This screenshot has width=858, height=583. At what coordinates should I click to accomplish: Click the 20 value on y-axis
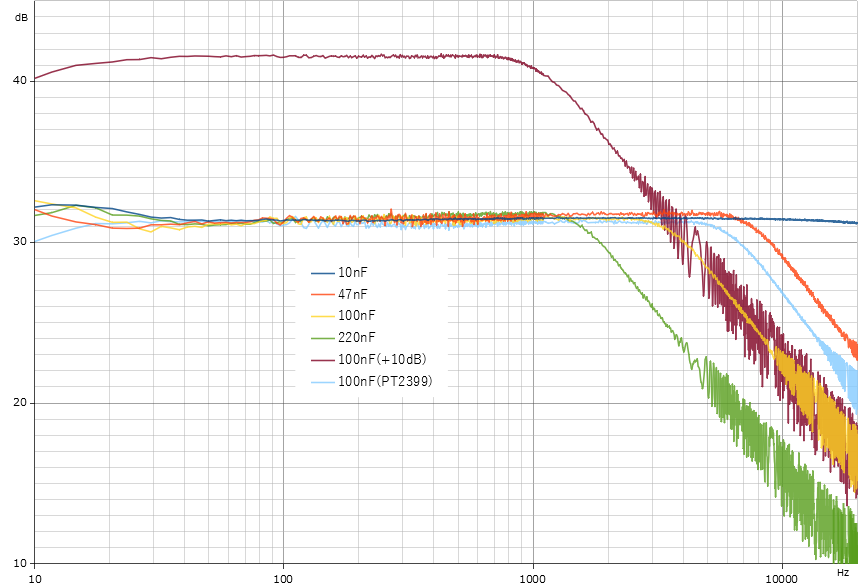click(x=20, y=402)
